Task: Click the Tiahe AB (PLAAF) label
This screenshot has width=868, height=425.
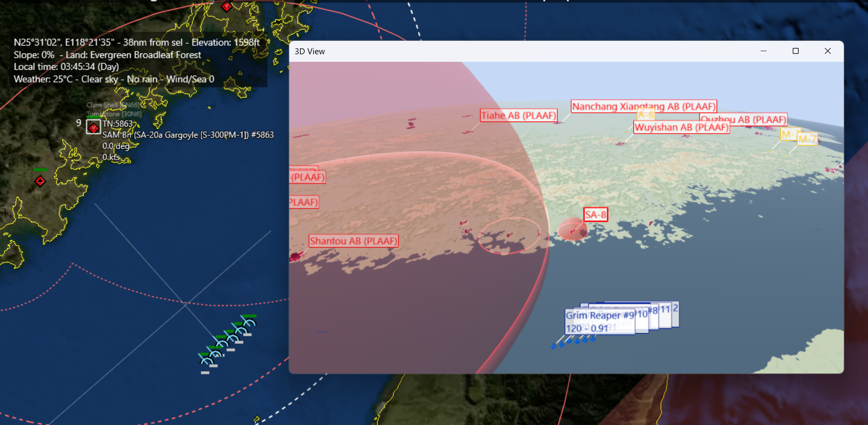Action: tap(519, 115)
